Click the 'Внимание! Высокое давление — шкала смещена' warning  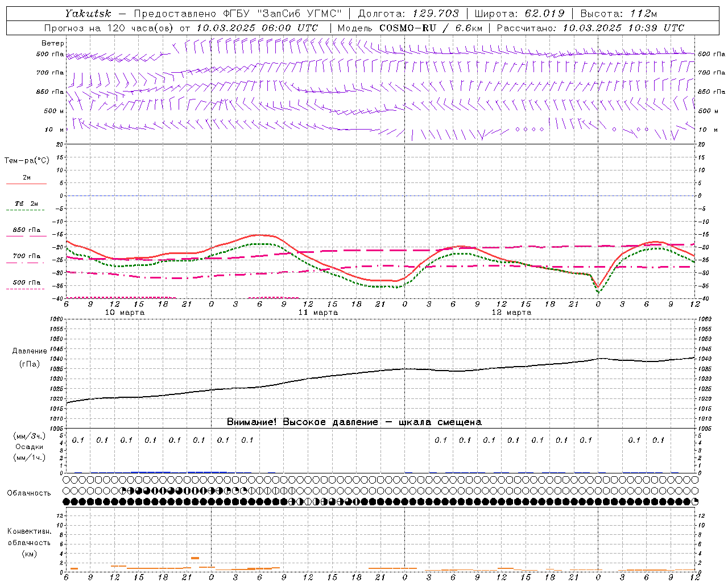pyautogui.click(x=354, y=422)
